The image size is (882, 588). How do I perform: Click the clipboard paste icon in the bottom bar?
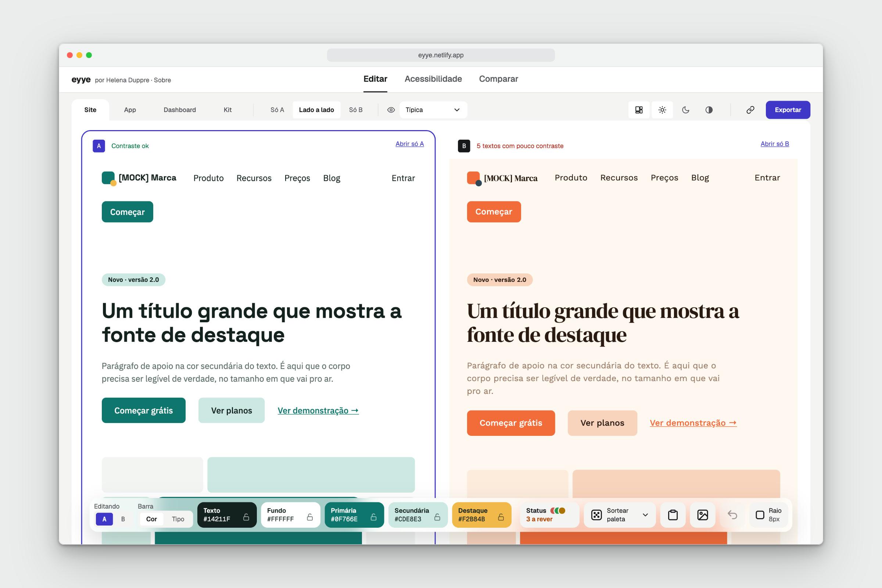pyautogui.click(x=673, y=515)
